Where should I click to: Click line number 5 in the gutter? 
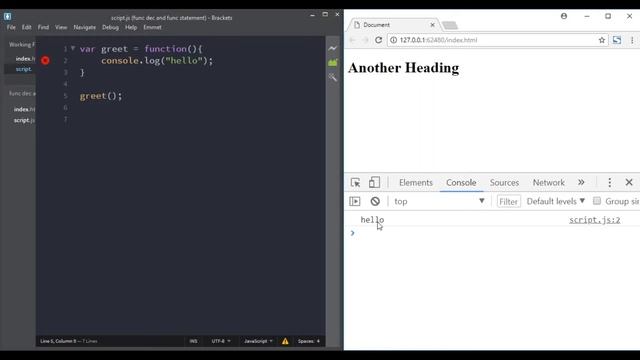65,96
